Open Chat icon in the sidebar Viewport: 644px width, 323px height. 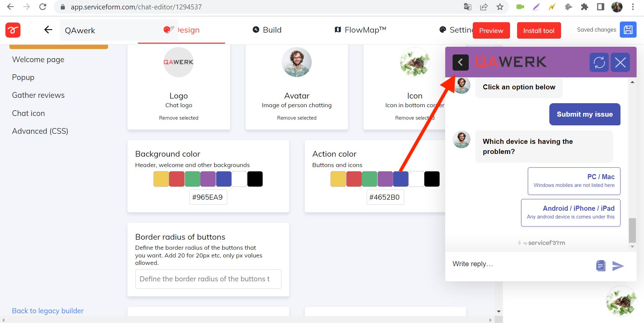click(29, 113)
